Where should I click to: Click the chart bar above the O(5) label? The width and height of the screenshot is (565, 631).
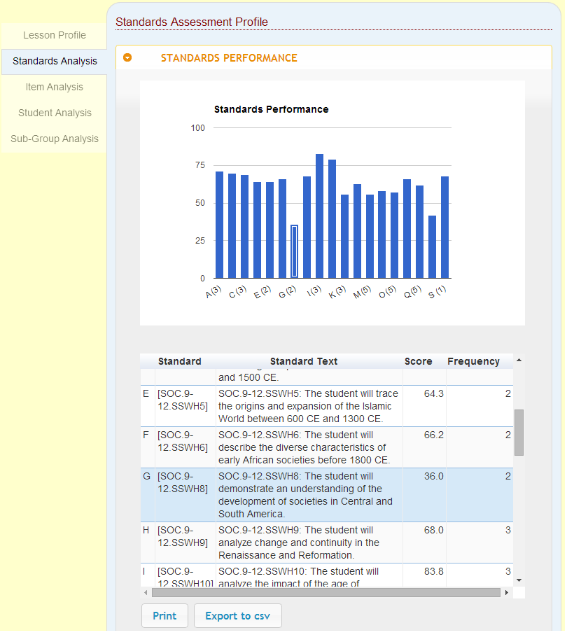(394, 235)
